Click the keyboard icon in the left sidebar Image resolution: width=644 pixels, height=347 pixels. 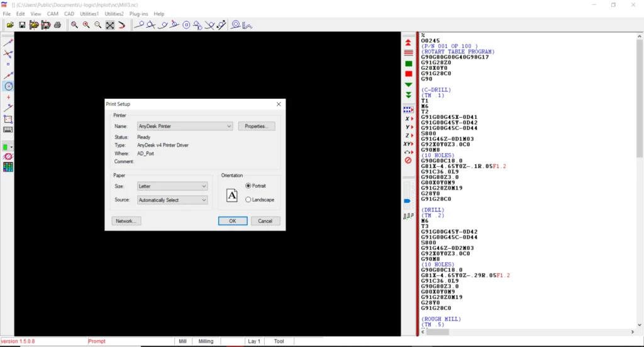tap(8, 130)
